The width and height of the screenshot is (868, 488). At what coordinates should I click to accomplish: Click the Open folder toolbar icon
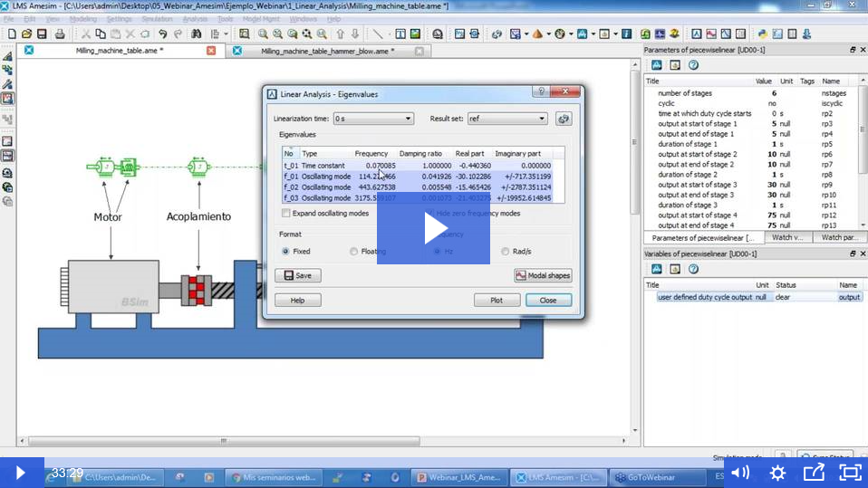[x=26, y=33]
